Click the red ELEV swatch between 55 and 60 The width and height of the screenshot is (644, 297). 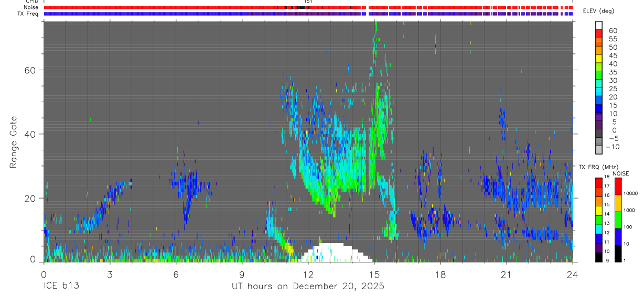599,34
